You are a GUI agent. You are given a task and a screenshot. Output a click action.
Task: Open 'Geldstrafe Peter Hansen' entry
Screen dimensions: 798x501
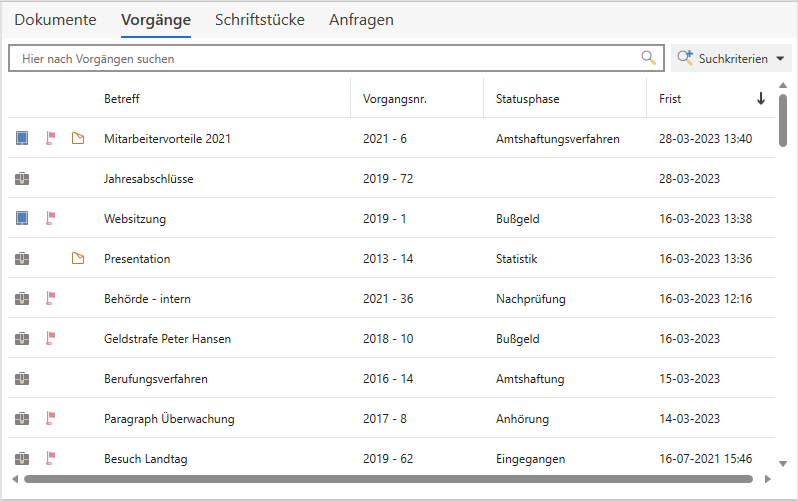(x=167, y=339)
